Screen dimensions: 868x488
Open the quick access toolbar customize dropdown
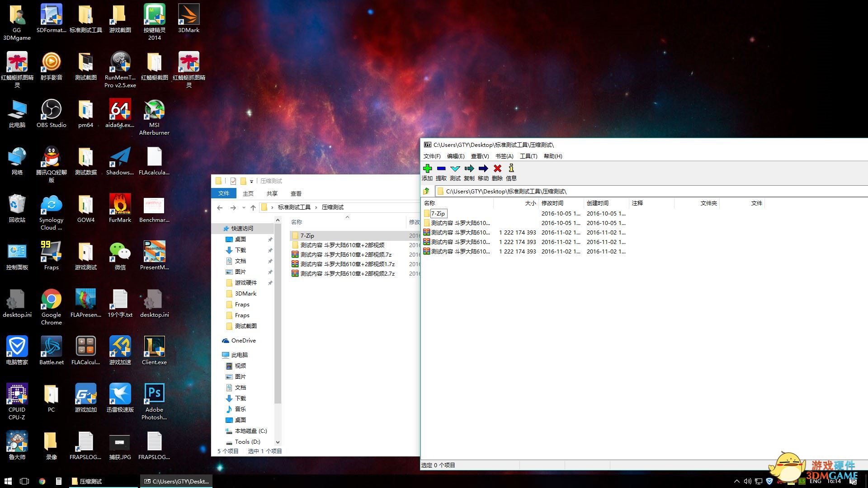(x=251, y=181)
